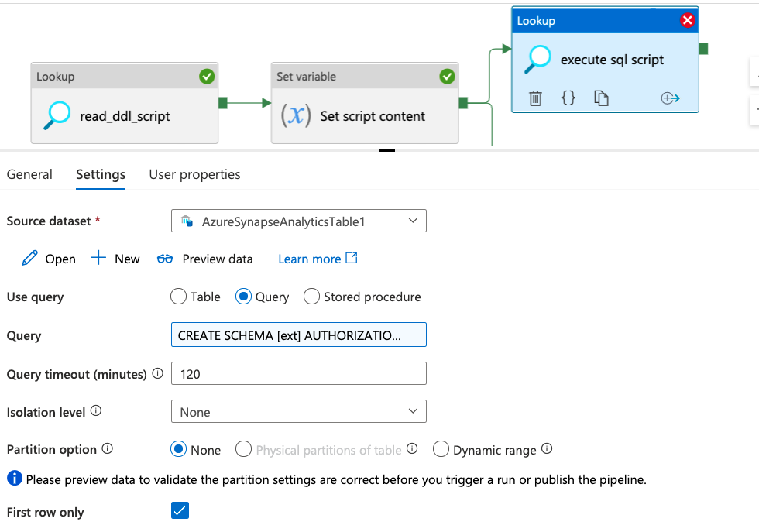Viewport: 759px width, 532px height.
Task: Click Open dataset button text
Action: pos(60,259)
